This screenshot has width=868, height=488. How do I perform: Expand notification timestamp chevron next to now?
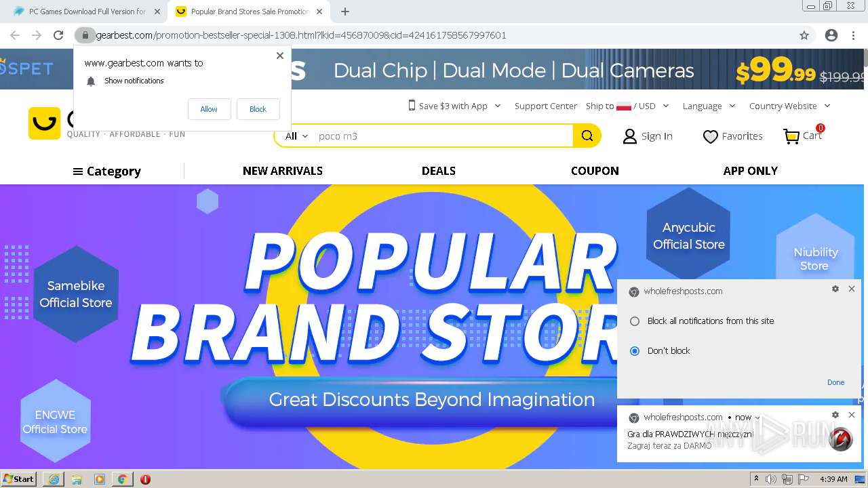point(757,418)
